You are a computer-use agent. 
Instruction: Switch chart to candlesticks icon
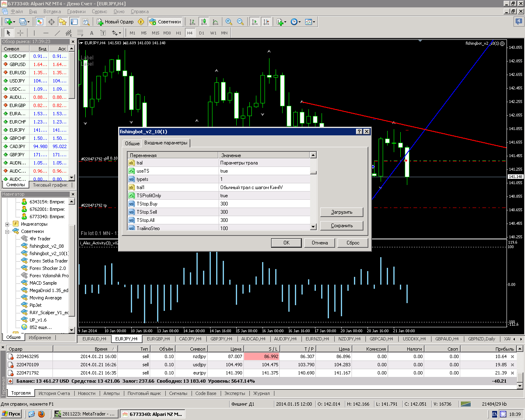tap(203, 22)
